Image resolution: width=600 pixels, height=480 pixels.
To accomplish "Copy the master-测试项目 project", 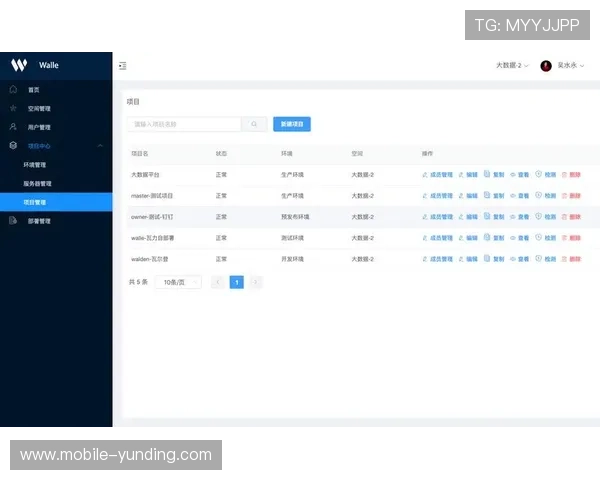I will pyautogui.click(x=494, y=196).
